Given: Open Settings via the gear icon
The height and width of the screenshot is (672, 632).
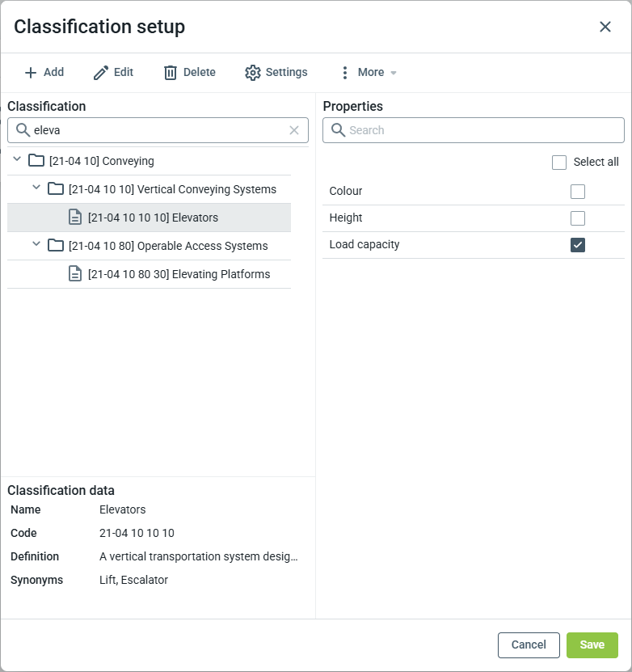Looking at the screenshot, I should [253, 73].
